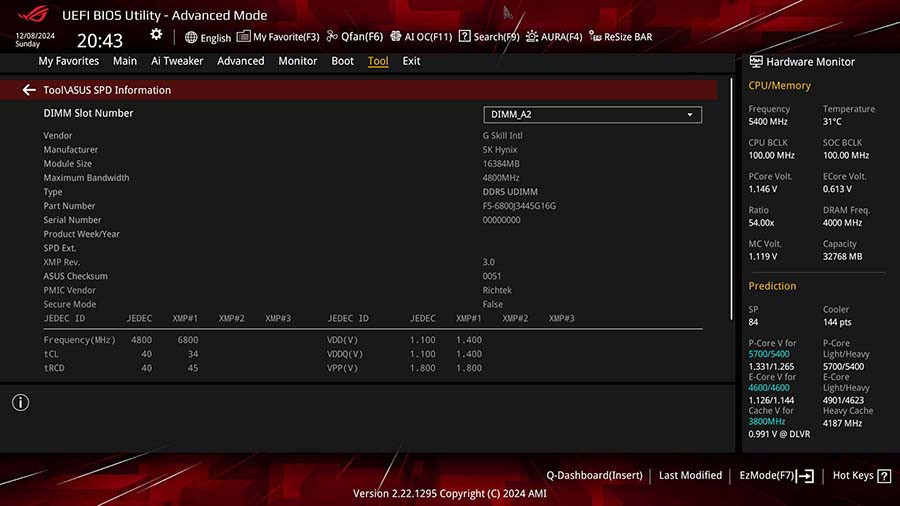Click the PMIC Vendor value Richtek

497,290
